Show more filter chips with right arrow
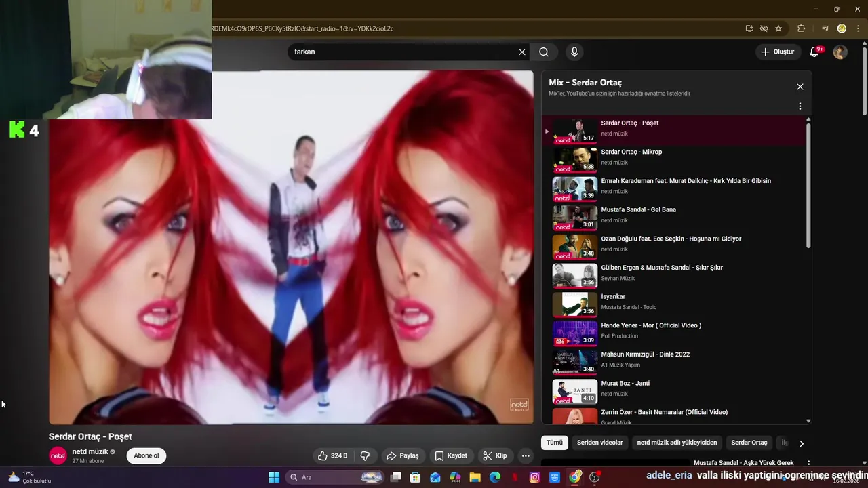The width and height of the screenshot is (868, 488). 802,443
